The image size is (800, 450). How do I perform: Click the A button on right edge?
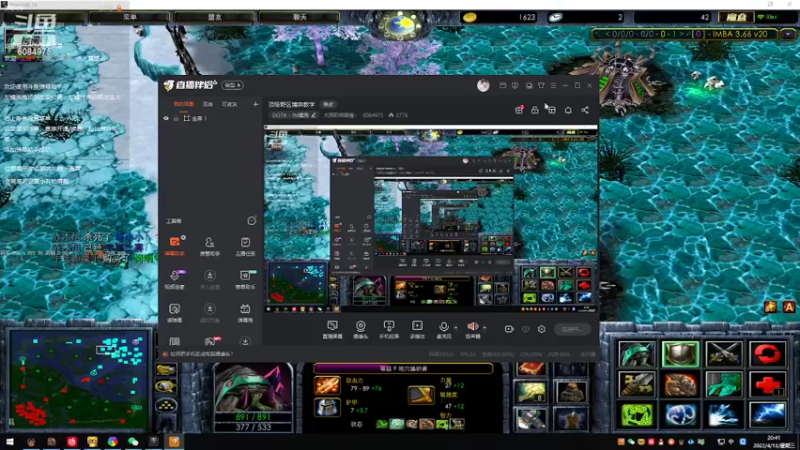coord(789,307)
